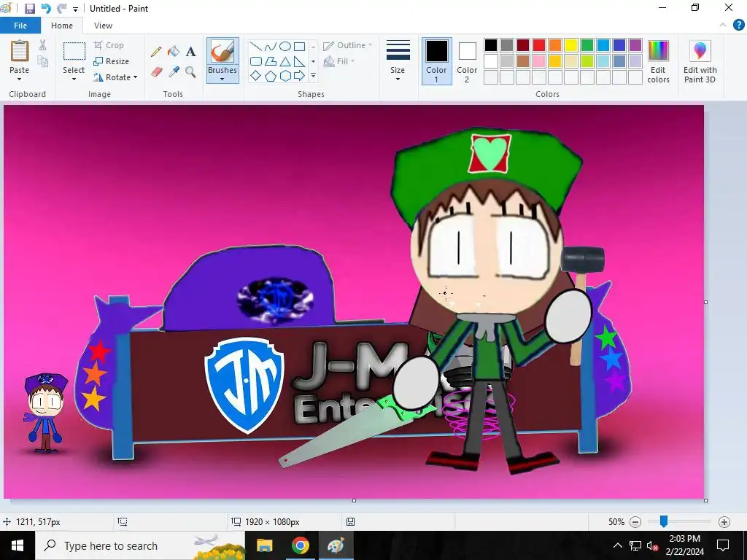Image resolution: width=747 pixels, height=560 pixels.
Task: Choose the Right arrow shape
Action: (x=299, y=76)
